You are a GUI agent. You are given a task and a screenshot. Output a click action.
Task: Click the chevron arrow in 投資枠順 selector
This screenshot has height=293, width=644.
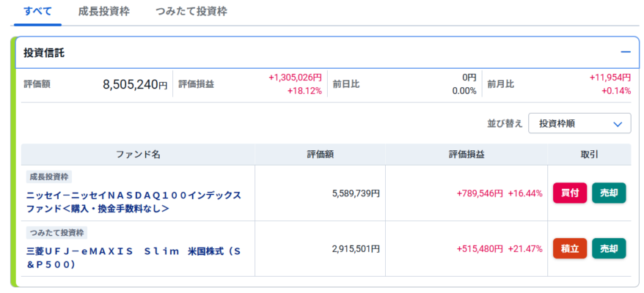(x=618, y=124)
